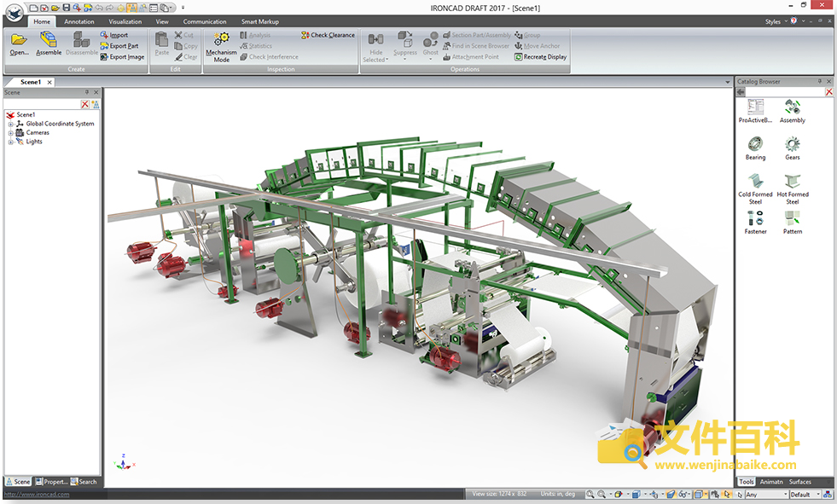Activate Mechanism Mode
This screenshot has width=837, height=504.
[221, 45]
